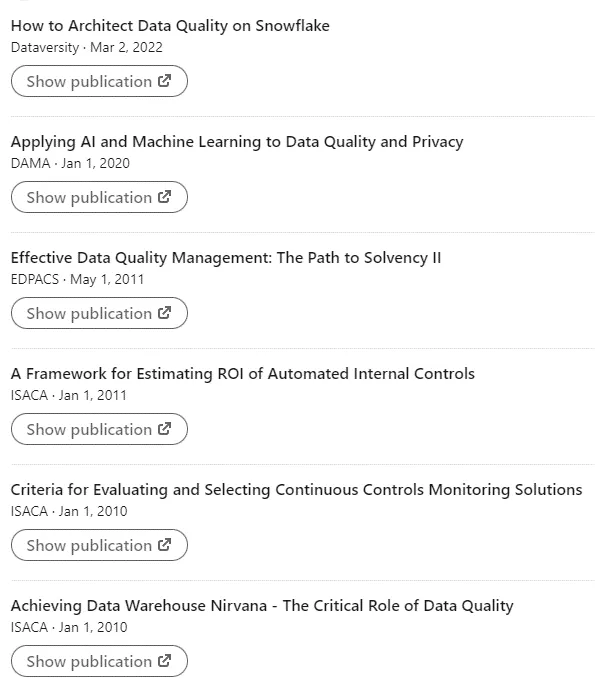Image resolution: width=595 pixels, height=678 pixels.
Task: Select the EDPACS May 1, 2011 text
Action: [x=77, y=279]
